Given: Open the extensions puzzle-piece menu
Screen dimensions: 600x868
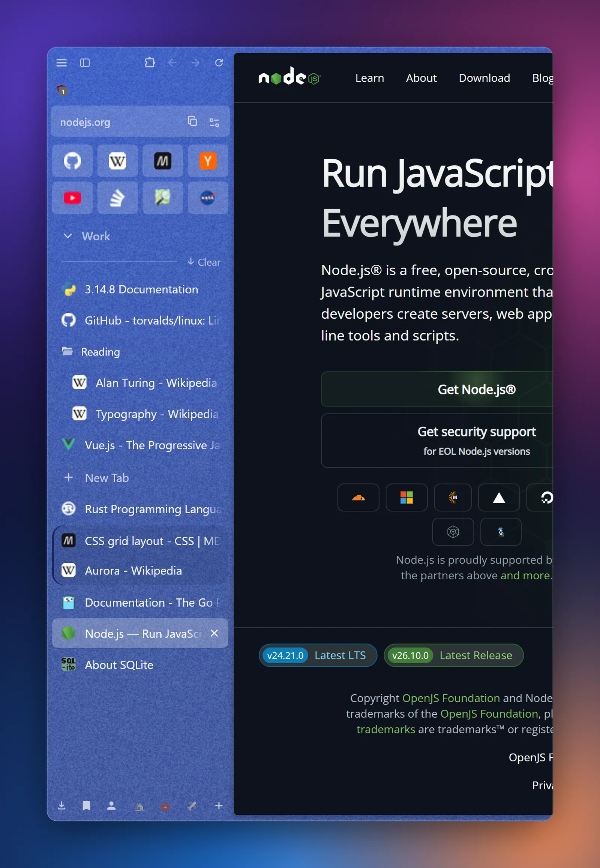Looking at the screenshot, I should (150, 63).
